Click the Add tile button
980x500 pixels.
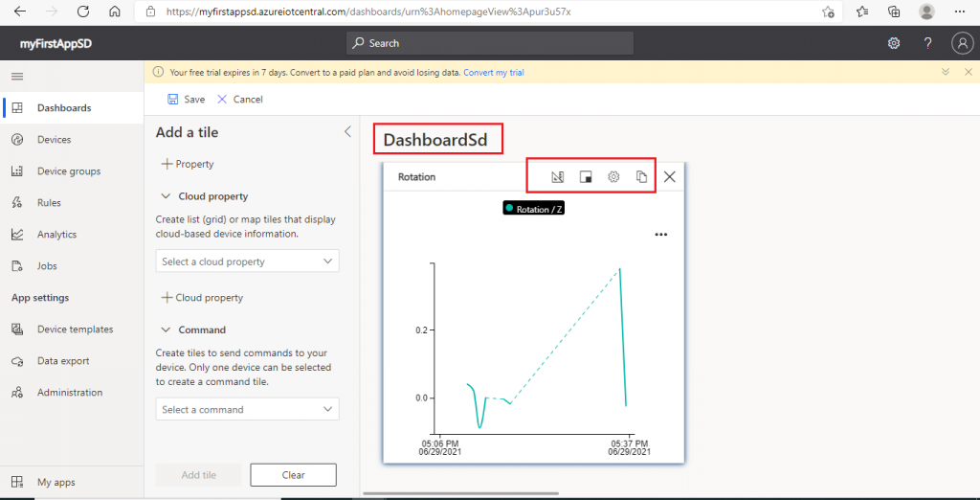coord(199,475)
